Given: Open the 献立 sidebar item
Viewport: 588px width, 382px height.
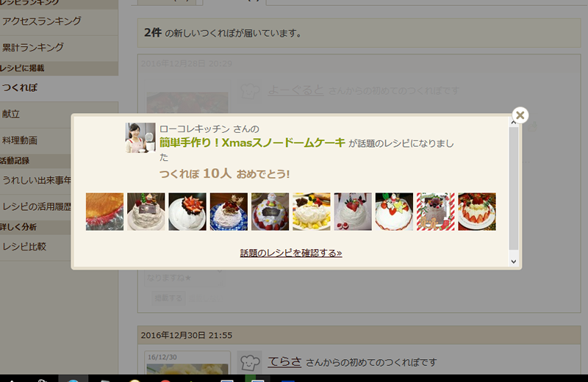Looking at the screenshot, I should [11, 114].
